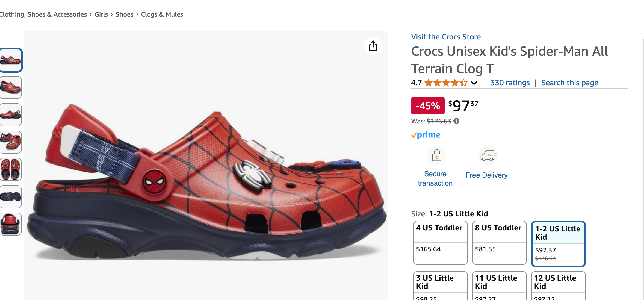Click the Prime logo badge
The image size is (644, 300).
[x=426, y=135]
